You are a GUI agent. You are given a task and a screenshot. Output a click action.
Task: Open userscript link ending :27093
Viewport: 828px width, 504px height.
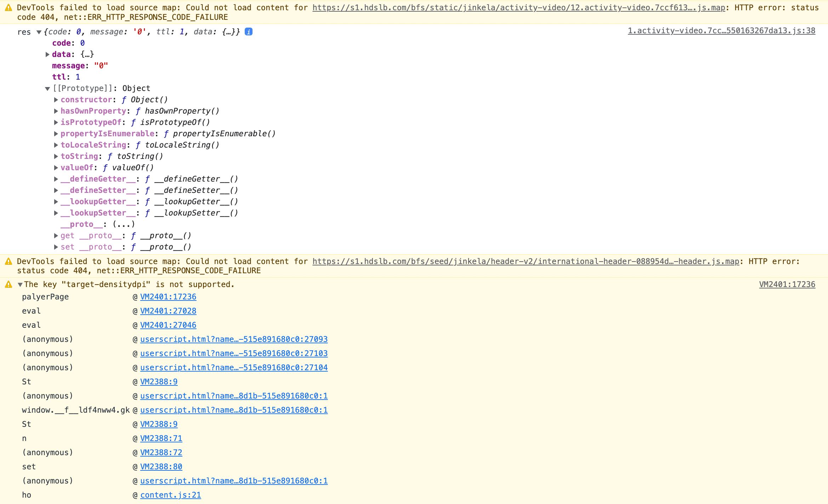click(x=234, y=339)
